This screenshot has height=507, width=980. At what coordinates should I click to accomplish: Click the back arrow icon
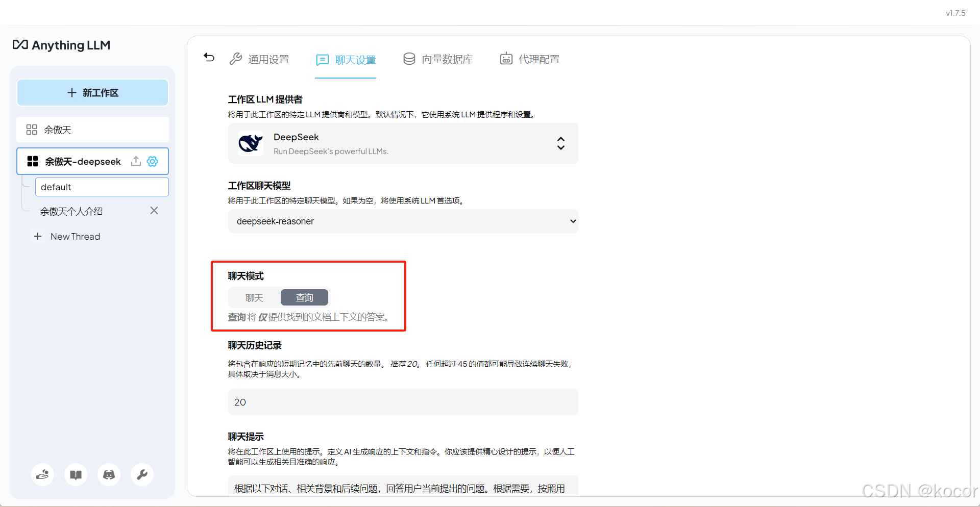coord(209,58)
